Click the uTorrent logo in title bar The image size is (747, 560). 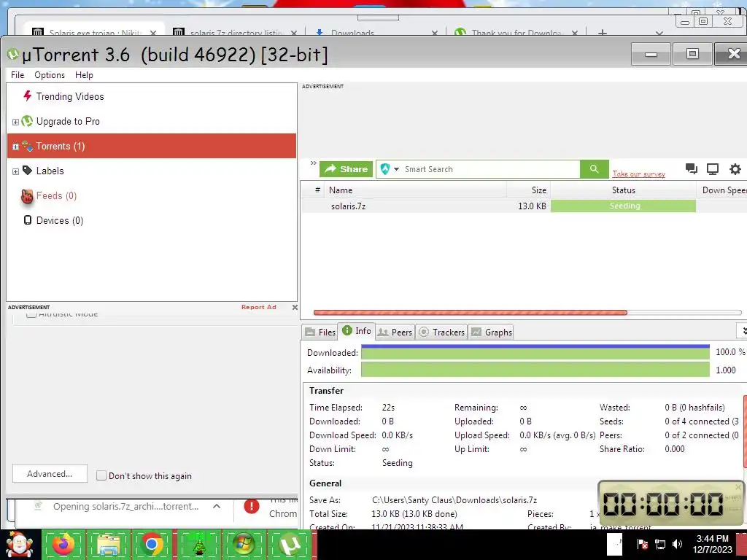click(x=13, y=54)
